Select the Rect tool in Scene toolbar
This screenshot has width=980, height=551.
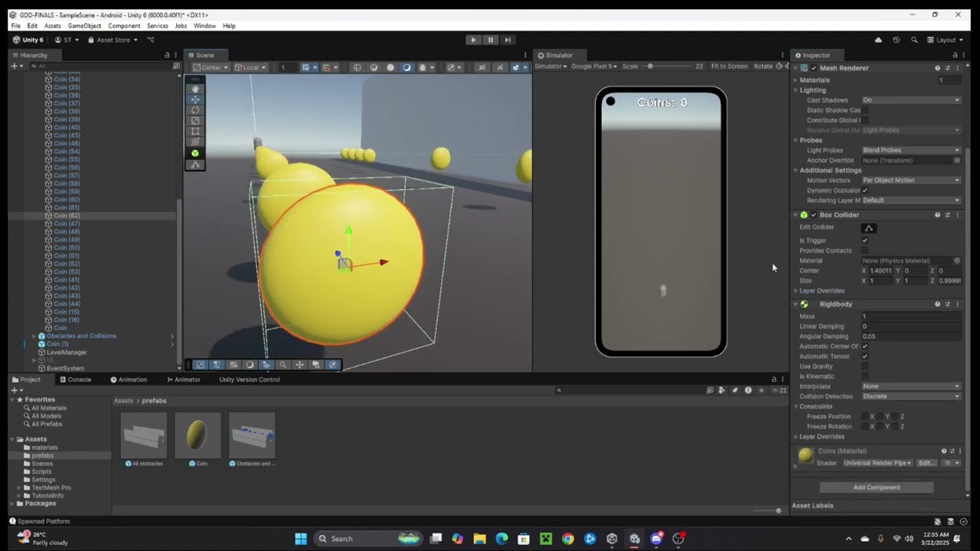(195, 132)
